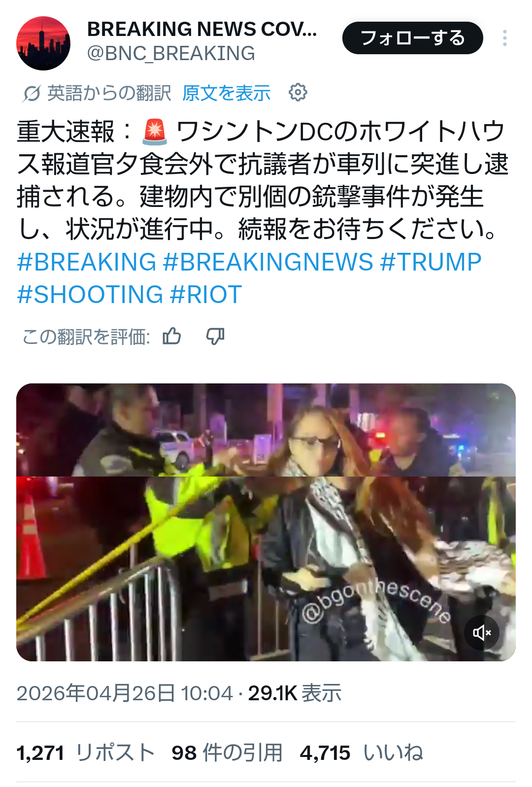Open the BNC_BREAKING profile avatar

43,43
